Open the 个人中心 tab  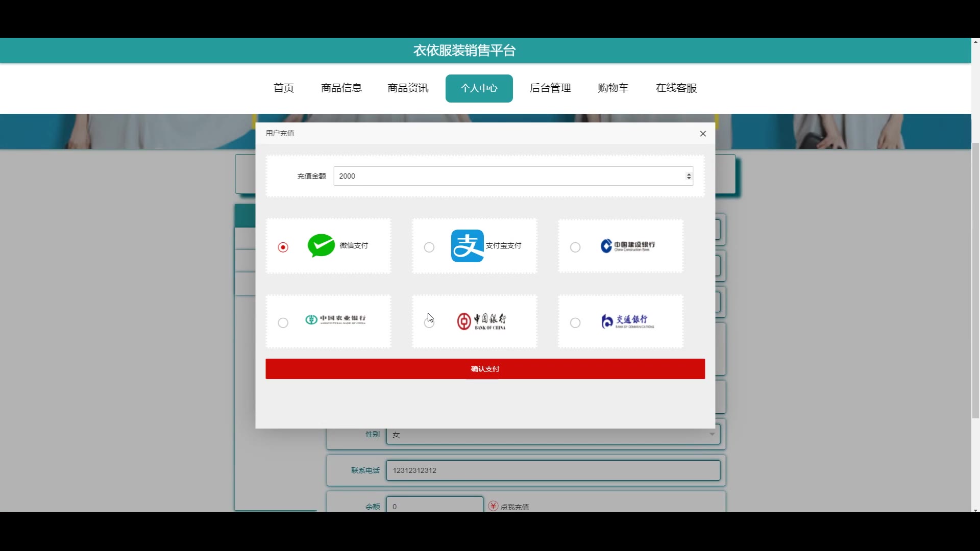pos(479,88)
